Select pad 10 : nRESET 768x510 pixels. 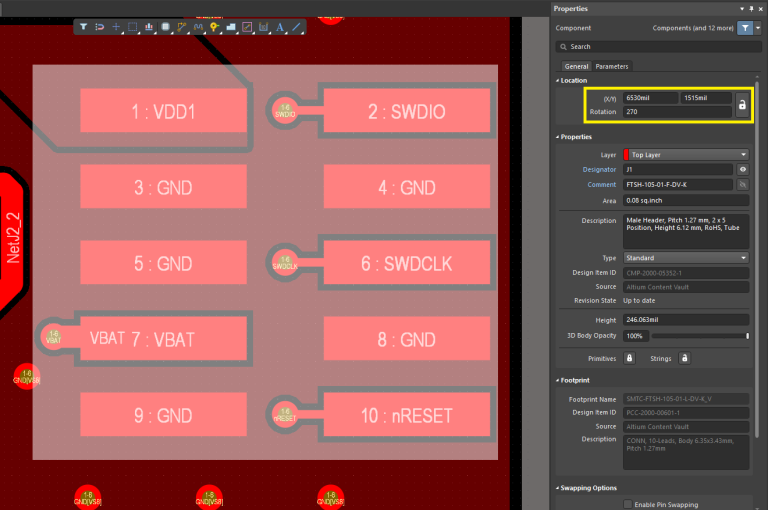coord(407,414)
